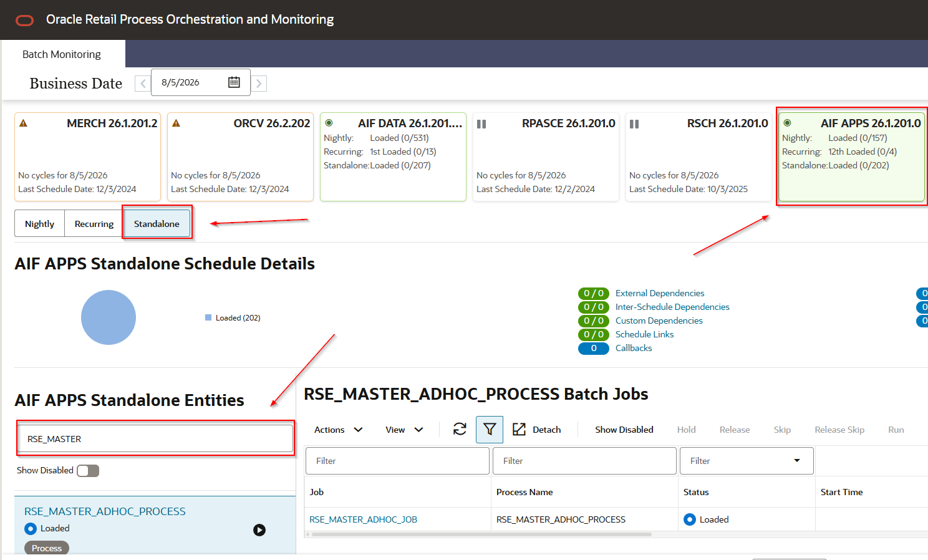Toggle the batch jobs filter row
928x560 pixels.
point(490,430)
